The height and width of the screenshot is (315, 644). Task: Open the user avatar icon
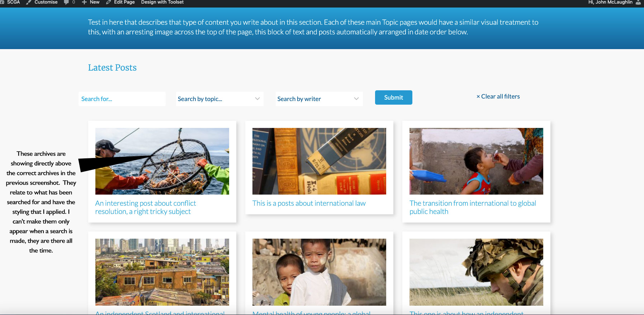pyautogui.click(x=638, y=2)
